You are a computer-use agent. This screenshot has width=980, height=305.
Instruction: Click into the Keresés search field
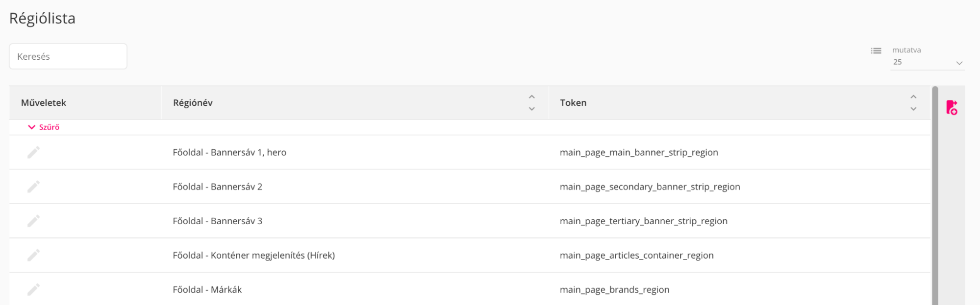coord(68,56)
